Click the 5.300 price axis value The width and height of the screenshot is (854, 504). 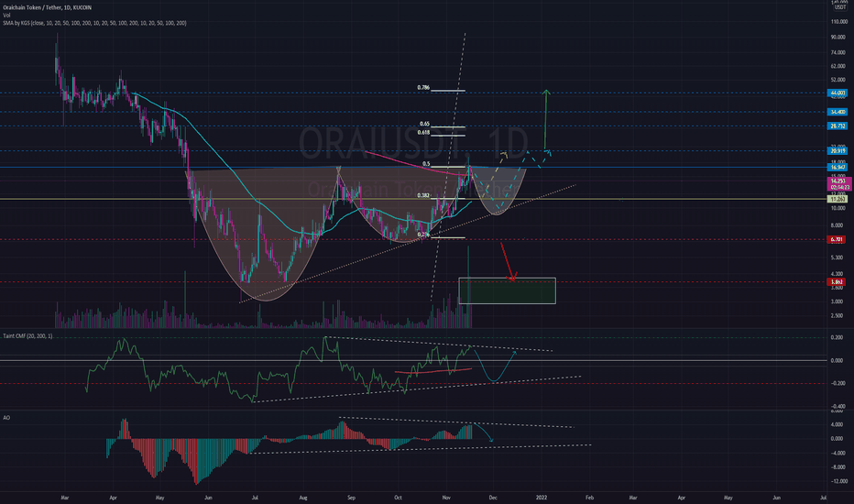pos(838,257)
